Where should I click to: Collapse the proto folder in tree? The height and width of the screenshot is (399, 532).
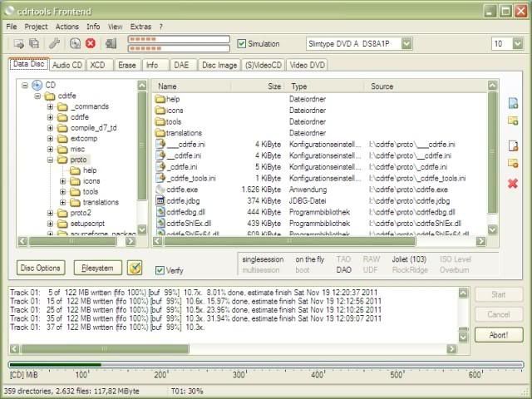(x=50, y=160)
